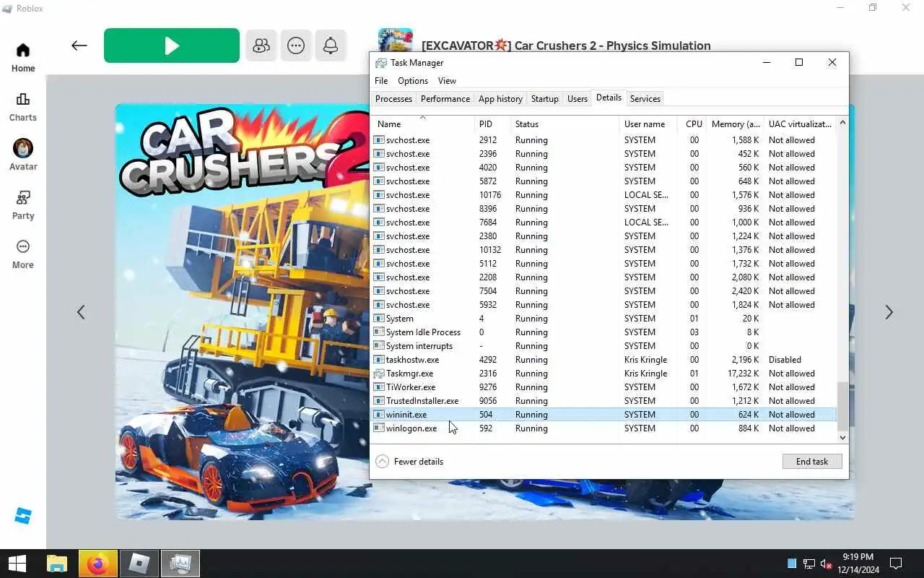The width and height of the screenshot is (924, 578).
Task: Click the End task button
Action: tap(812, 462)
